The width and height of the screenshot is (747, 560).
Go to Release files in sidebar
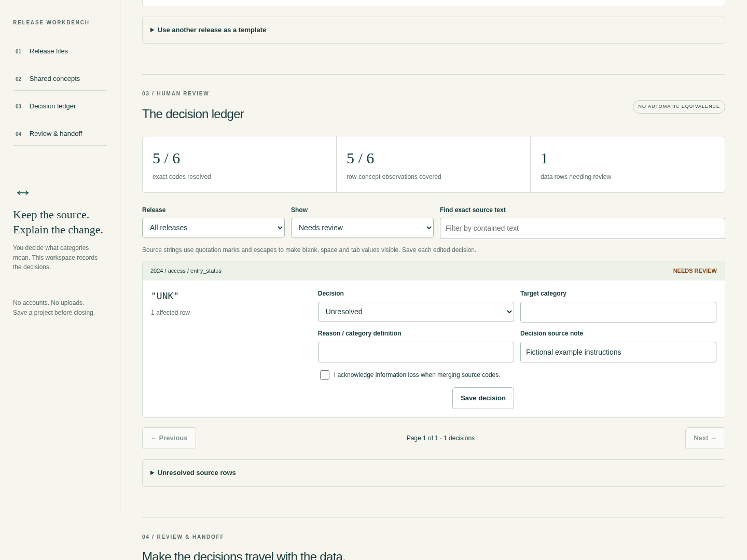[60, 51]
